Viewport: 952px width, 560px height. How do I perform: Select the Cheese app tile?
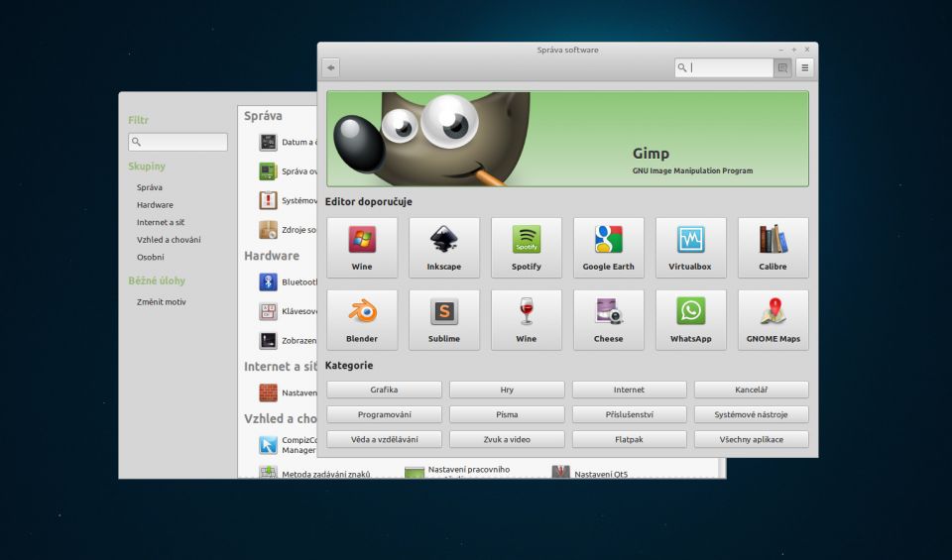click(608, 320)
